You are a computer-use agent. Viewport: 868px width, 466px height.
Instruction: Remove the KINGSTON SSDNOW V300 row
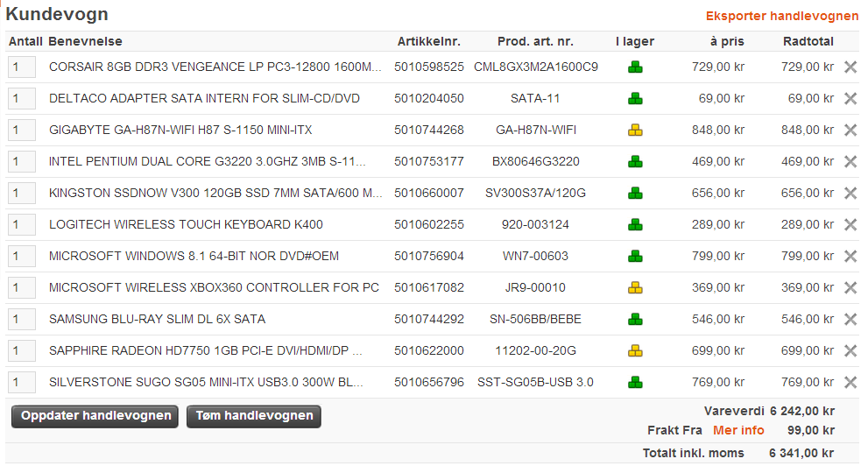pos(850,194)
